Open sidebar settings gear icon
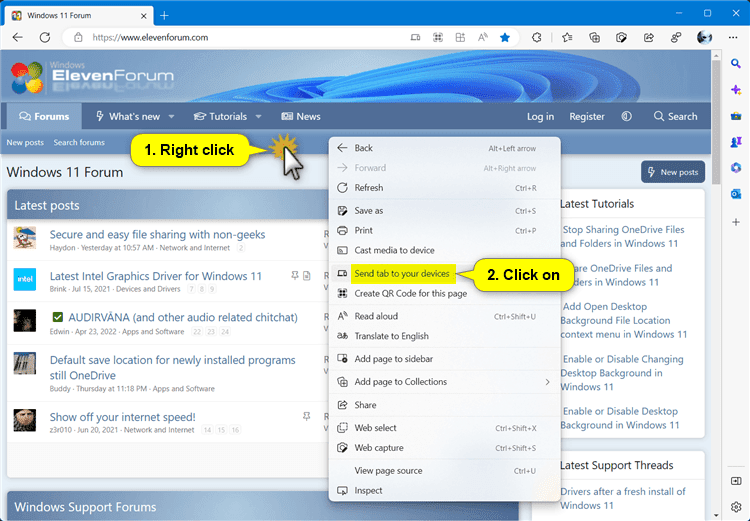 coord(736,507)
